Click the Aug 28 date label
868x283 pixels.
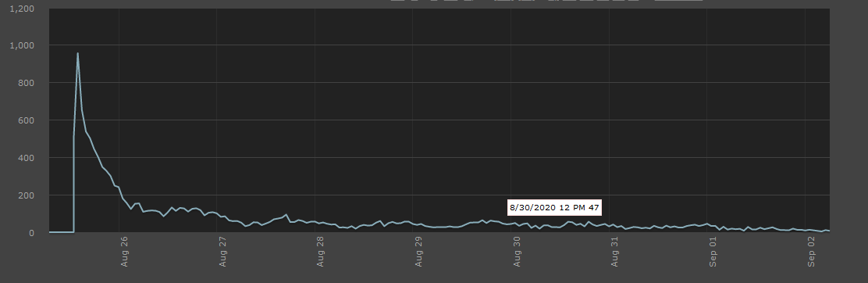pyautogui.click(x=321, y=252)
